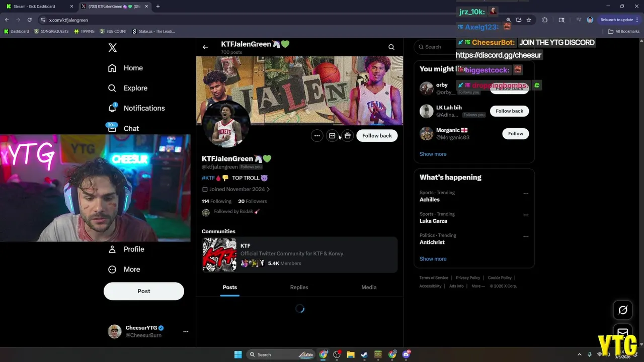
Task: Reload the page
Action: 29,20
